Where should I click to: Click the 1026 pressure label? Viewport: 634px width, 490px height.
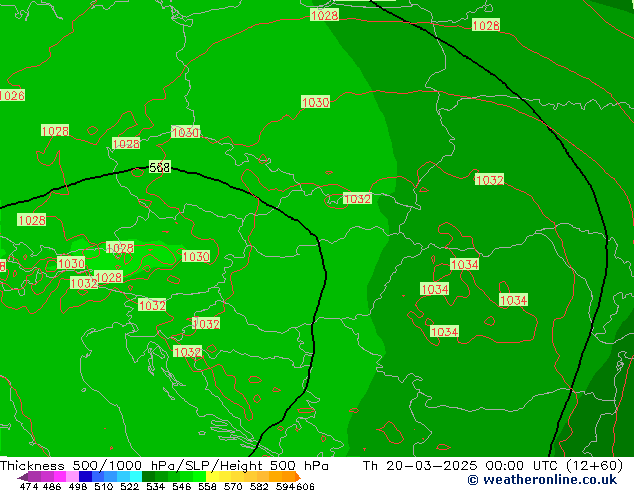(x=12, y=95)
